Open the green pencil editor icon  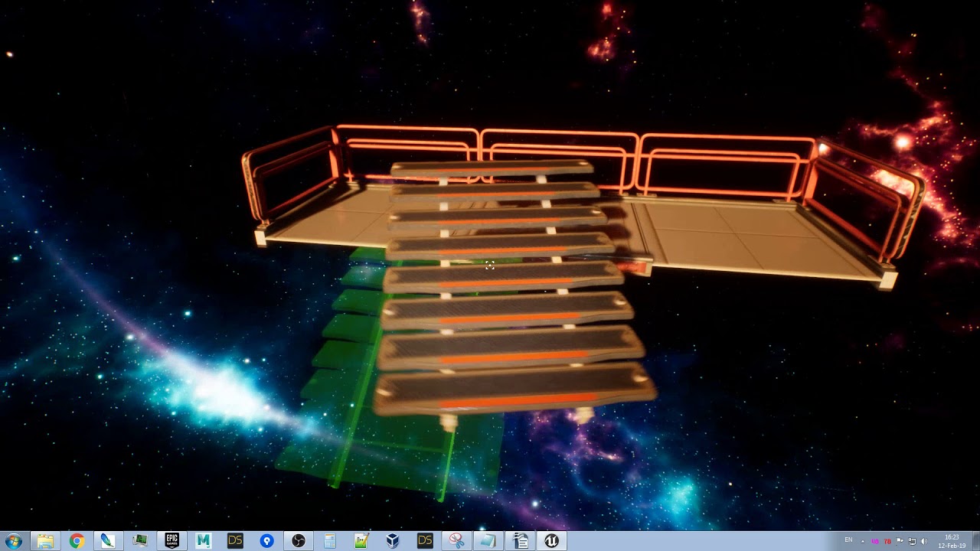tap(361, 541)
